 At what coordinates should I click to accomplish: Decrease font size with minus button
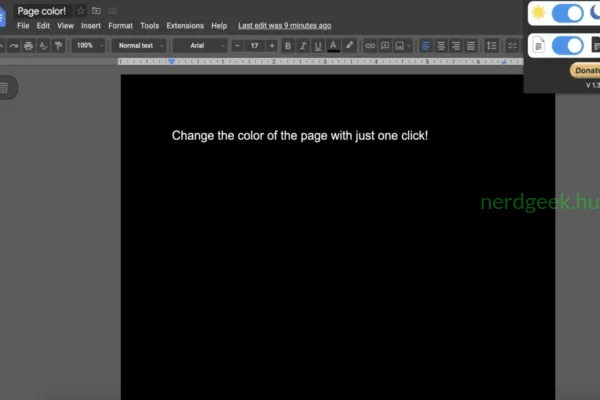pyautogui.click(x=237, y=46)
